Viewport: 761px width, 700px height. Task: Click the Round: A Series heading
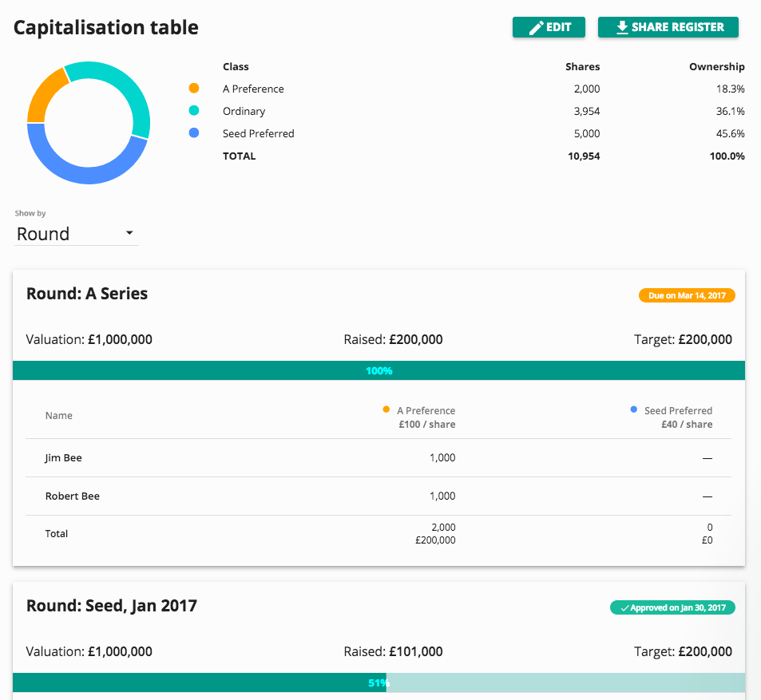[x=87, y=294]
